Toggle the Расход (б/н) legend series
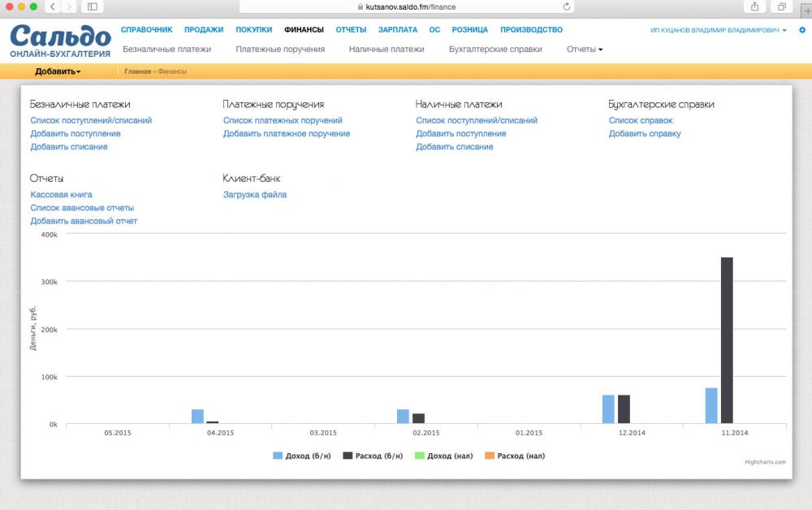The image size is (812, 510). pyautogui.click(x=373, y=456)
